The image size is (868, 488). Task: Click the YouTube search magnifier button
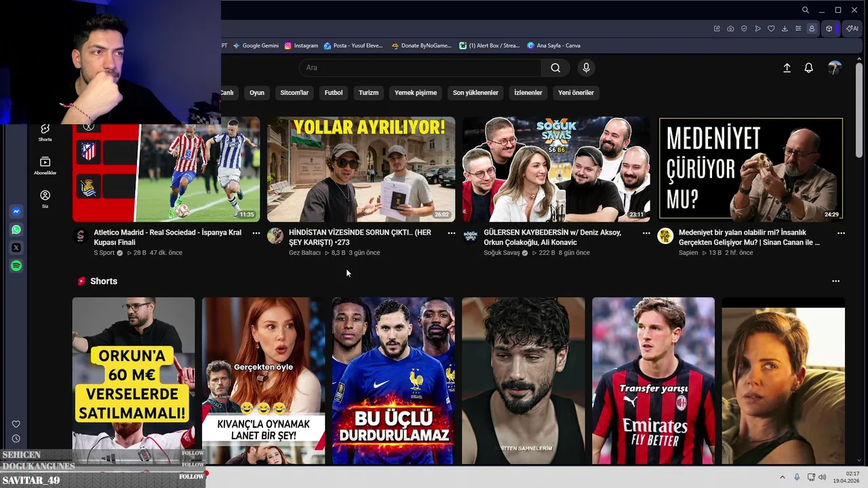point(555,68)
